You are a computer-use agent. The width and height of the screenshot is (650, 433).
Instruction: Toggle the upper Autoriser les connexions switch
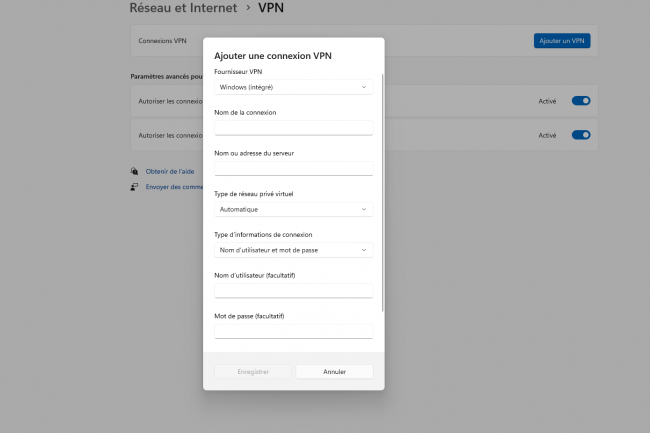coord(581,101)
